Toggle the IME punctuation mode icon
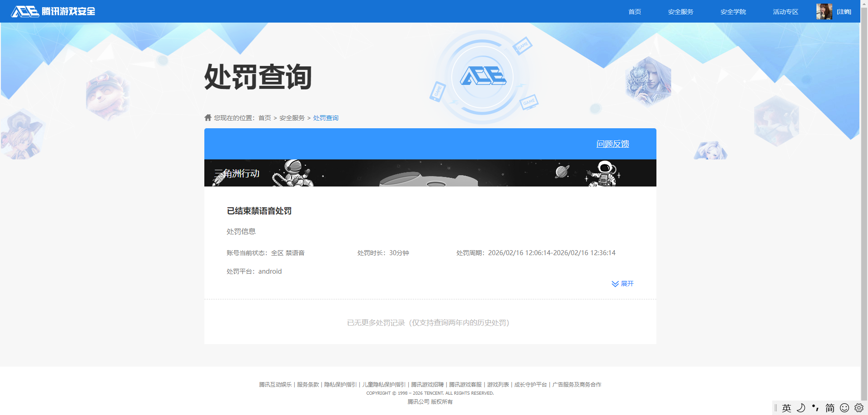 815,408
